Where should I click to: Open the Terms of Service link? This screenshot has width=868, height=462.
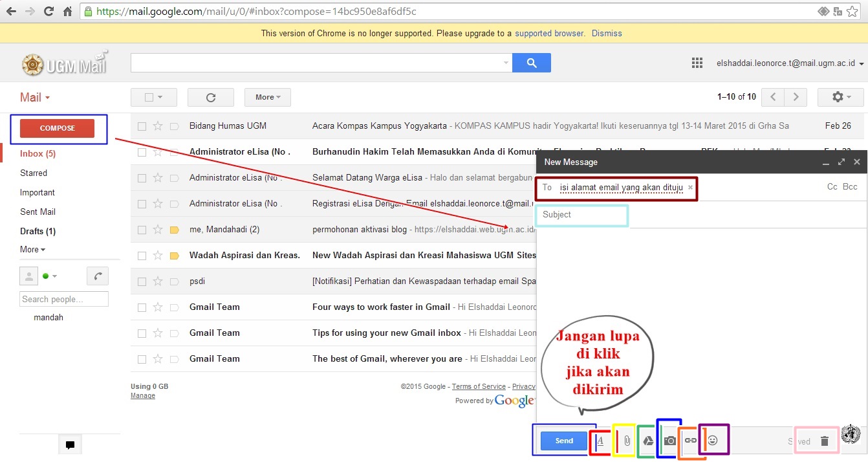pos(479,386)
